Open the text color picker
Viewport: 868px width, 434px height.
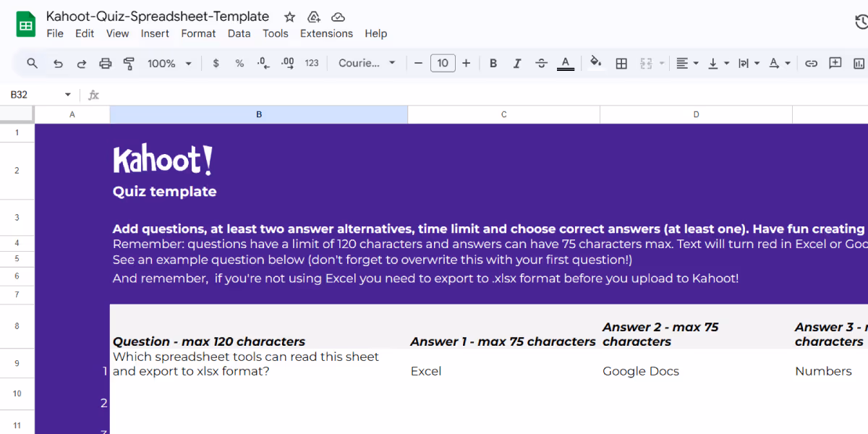[x=566, y=64]
